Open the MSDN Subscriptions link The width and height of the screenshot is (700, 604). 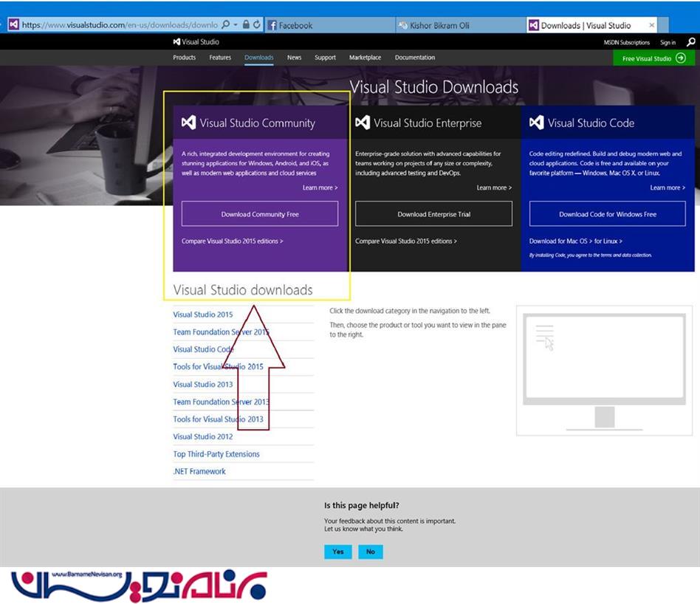626,42
